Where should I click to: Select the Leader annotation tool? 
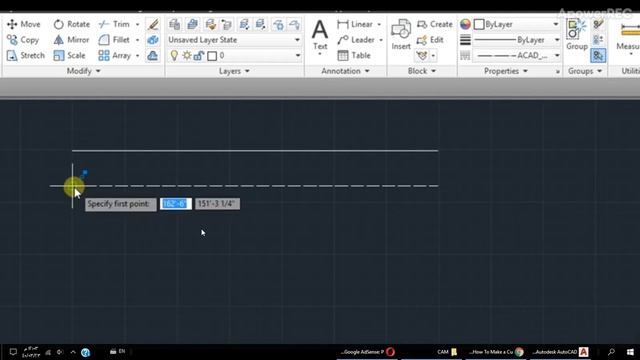pyautogui.click(x=356, y=40)
